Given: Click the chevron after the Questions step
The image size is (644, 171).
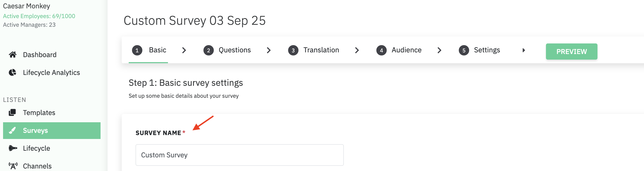Looking at the screenshot, I should tap(269, 50).
